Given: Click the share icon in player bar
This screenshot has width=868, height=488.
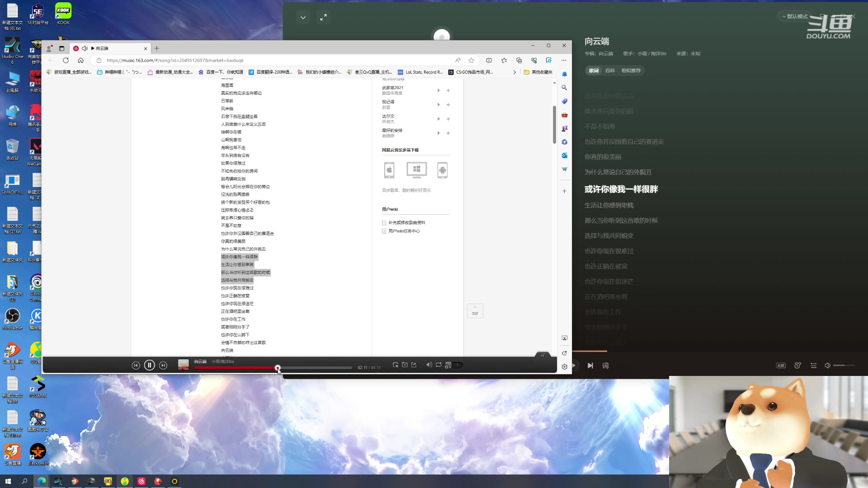Looking at the screenshot, I should pyautogui.click(x=414, y=365).
